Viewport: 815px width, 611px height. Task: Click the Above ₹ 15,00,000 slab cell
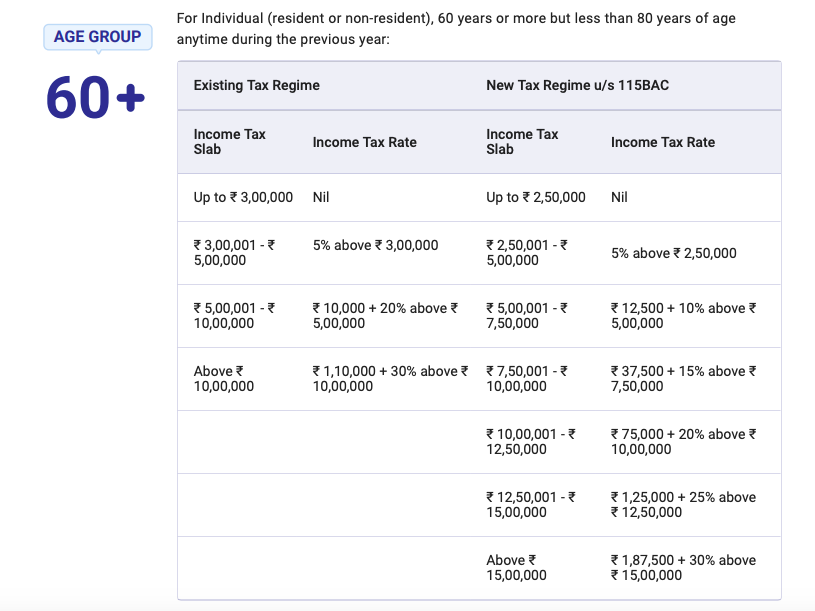516,568
